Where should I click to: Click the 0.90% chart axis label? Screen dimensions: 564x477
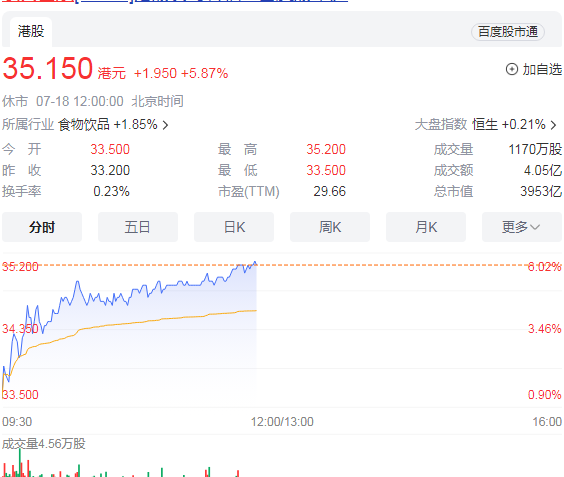pyautogui.click(x=545, y=395)
